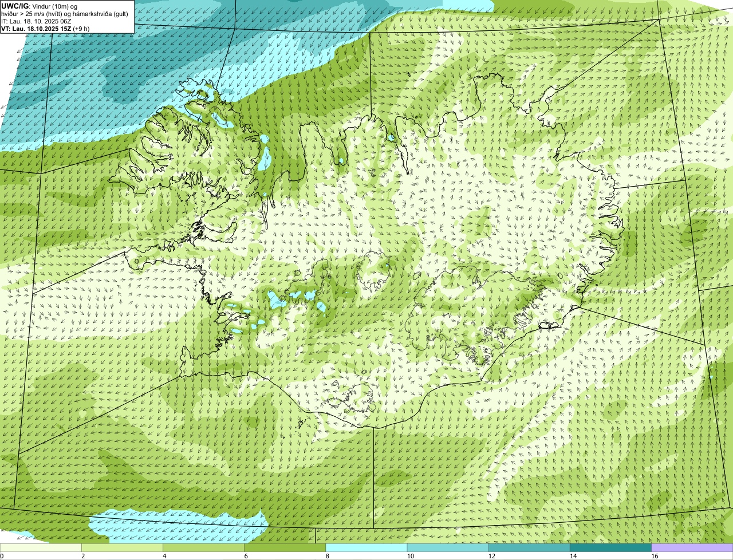
Task: Select the "hviður > 25 m/s (hvítt)" description line
Action: tap(65, 13)
